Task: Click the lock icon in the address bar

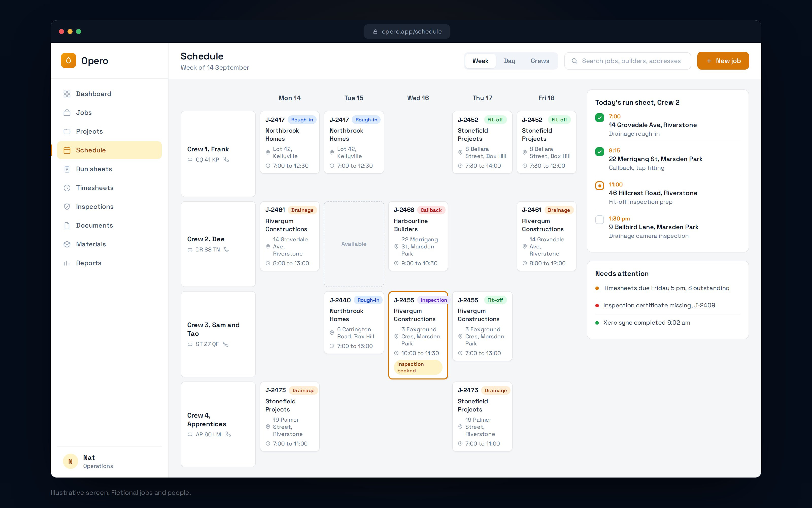Action: click(x=375, y=31)
